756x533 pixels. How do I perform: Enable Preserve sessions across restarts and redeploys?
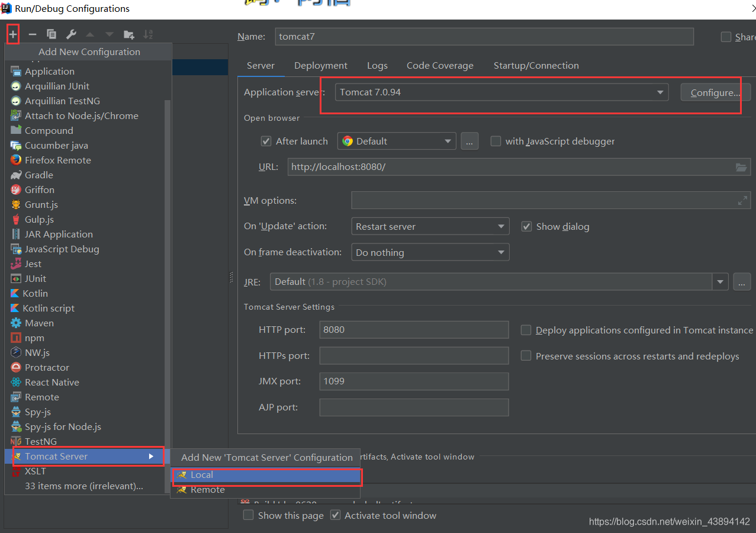[x=526, y=356]
